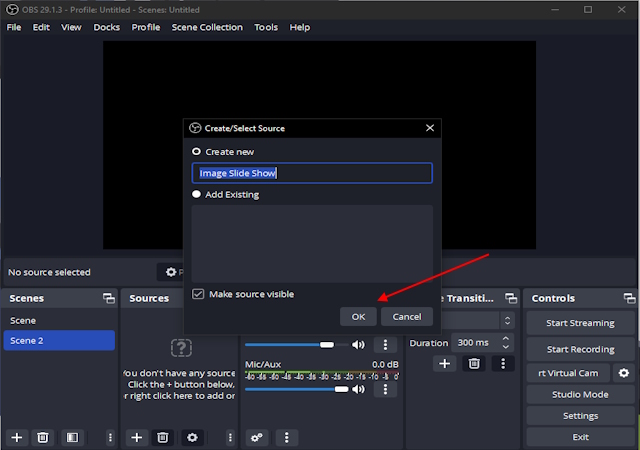This screenshot has height=450, width=640.
Task: Mute the Mic/Aux speaker icon
Action: [358, 389]
